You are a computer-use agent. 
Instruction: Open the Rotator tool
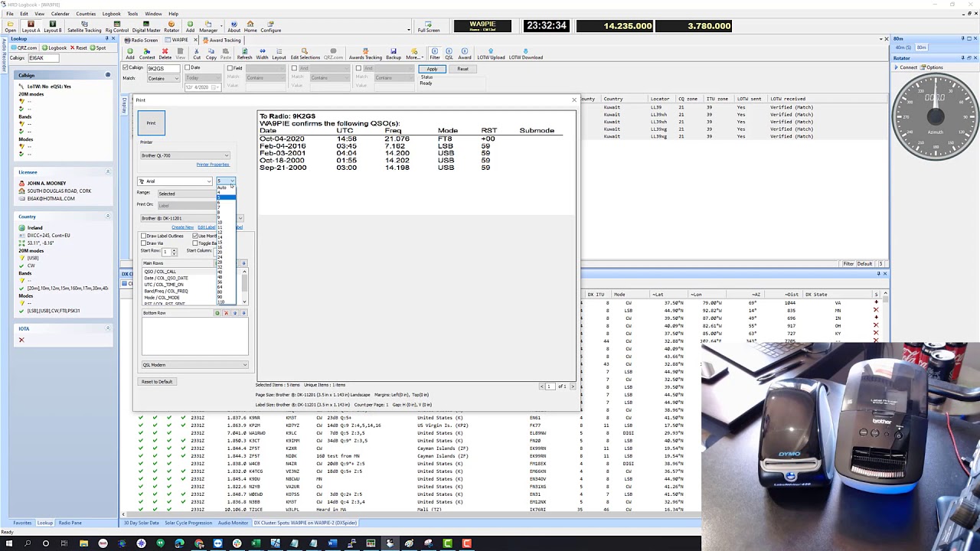[171, 27]
